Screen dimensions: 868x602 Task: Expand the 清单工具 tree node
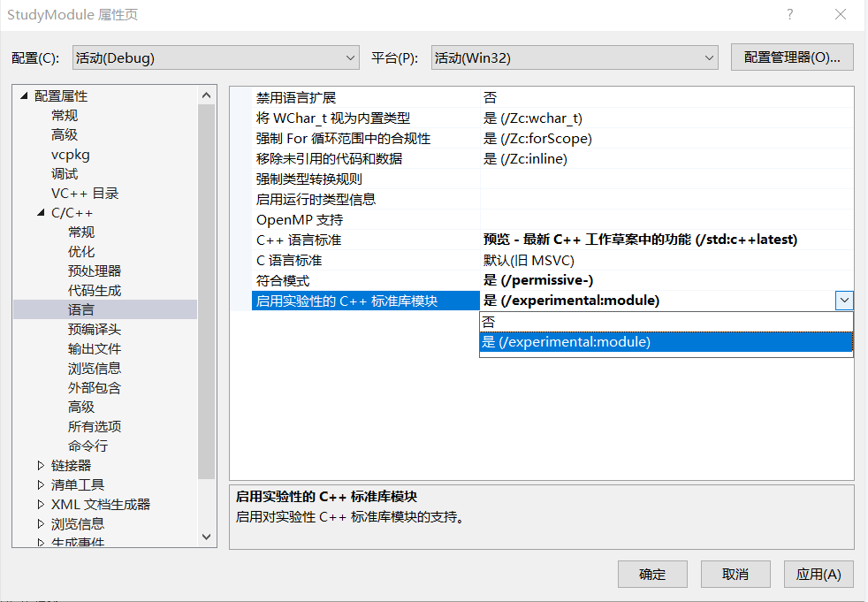(x=41, y=484)
